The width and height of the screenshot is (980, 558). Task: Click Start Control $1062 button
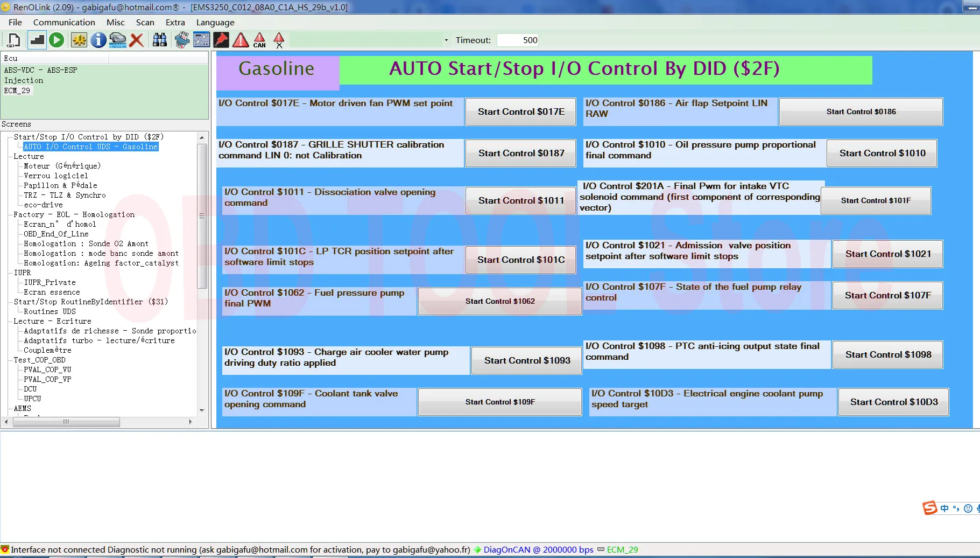pyautogui.click(x=500, y=301)
